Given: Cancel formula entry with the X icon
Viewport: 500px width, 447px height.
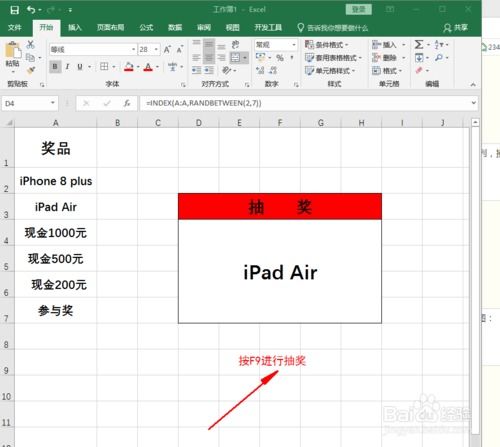Looking at the screenshot, I should (x=86, y=103).
